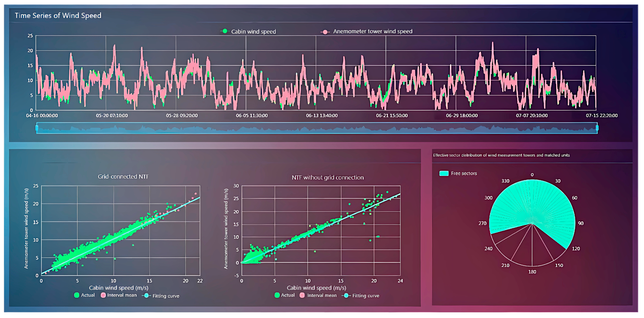644x318 pixels.
Task: Hide Anemometer tower wind speed series via label
Action: pos(373,31)
